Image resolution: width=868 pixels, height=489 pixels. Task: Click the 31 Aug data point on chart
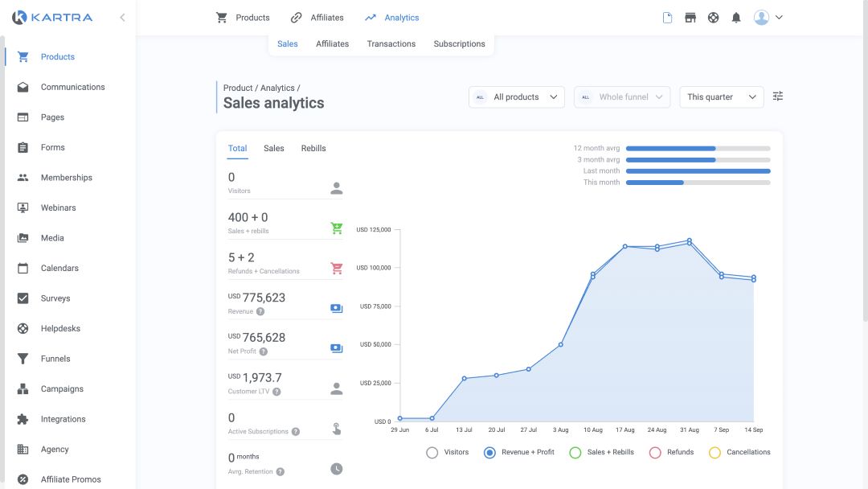(689, 241)
